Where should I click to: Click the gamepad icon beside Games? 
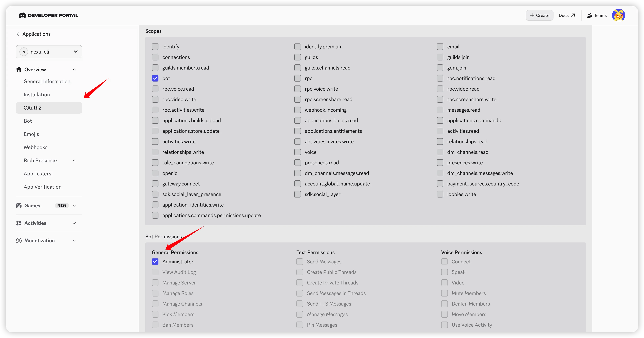tap(19, 205)
